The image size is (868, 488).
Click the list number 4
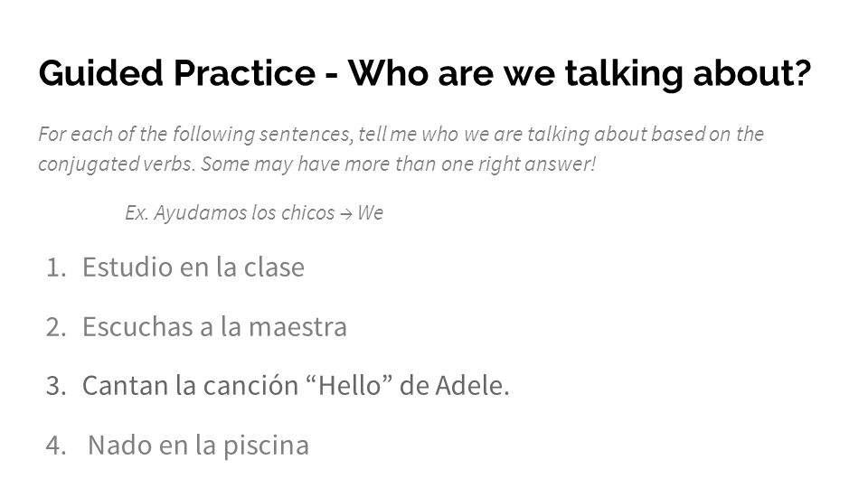56,446
